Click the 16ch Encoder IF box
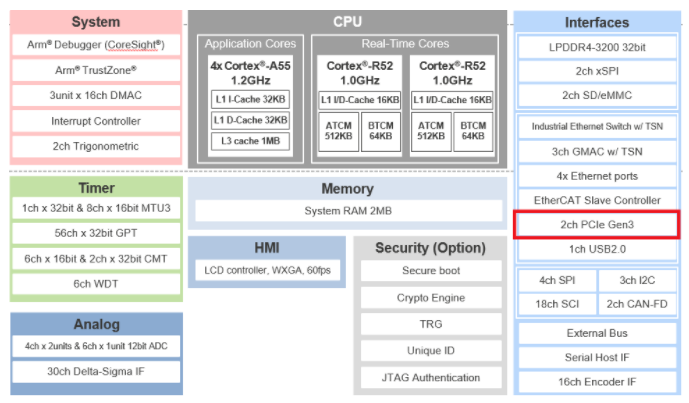The width and height of the screenshot is (689, 403). (597, 382)
